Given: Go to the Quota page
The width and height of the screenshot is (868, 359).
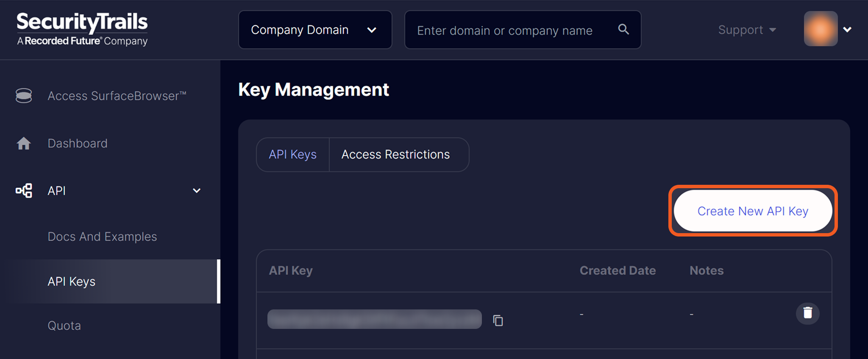Looking at the screenshot, I should tap(64, 326).
